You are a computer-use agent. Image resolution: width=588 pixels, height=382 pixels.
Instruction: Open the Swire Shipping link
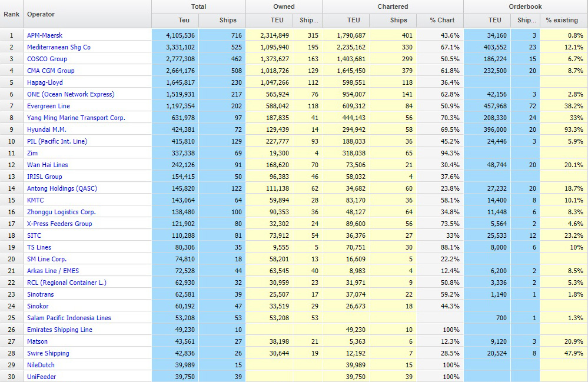point(48,353)
